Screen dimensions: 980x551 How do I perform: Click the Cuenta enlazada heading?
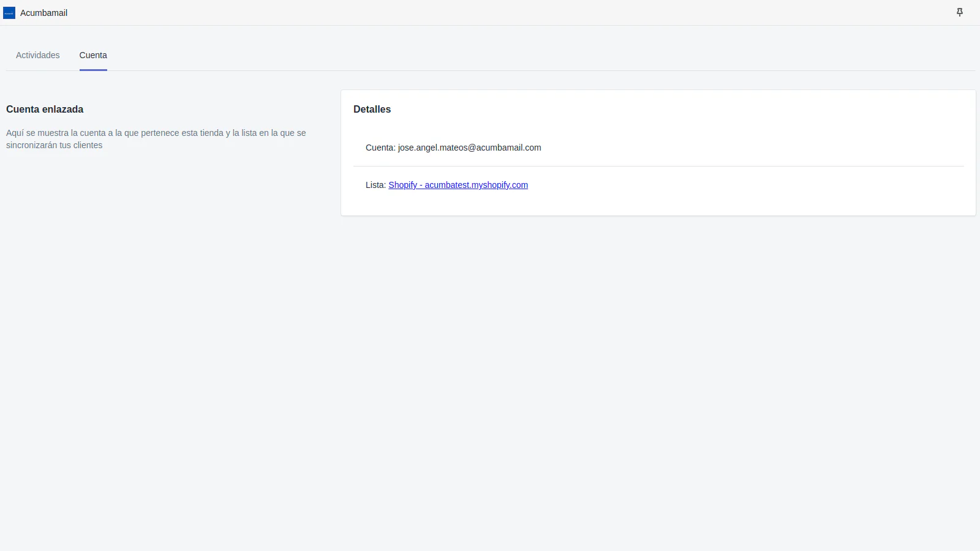(x=45, y=109)
